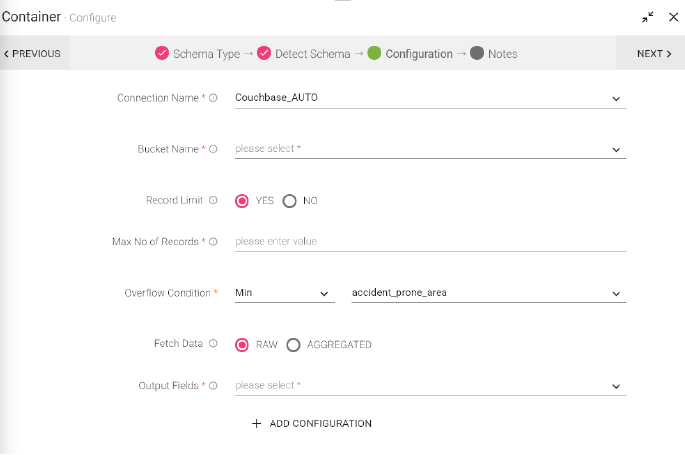
Task: Open the Connection Name dropdown
Action: (x=616, y=98)
